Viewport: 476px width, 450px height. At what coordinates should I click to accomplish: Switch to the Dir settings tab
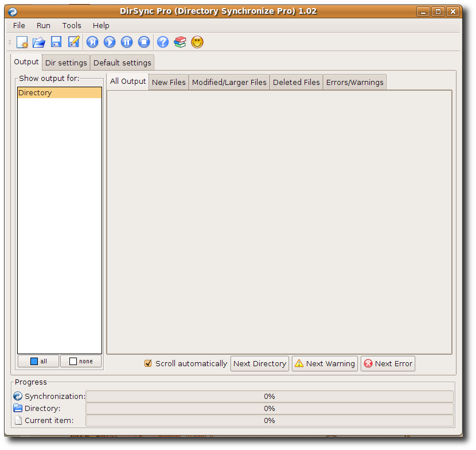pyautogui.click(x=66, y=63)
